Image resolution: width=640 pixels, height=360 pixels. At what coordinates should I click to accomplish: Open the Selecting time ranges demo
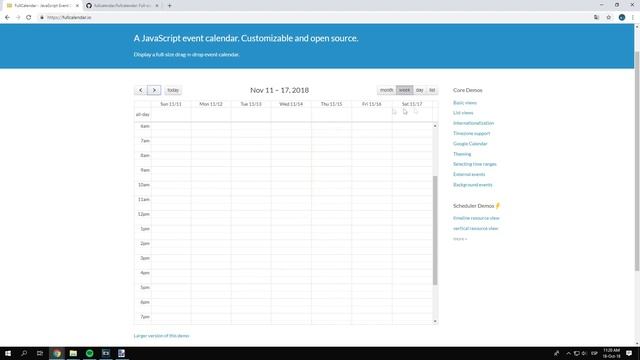(475, 164)
